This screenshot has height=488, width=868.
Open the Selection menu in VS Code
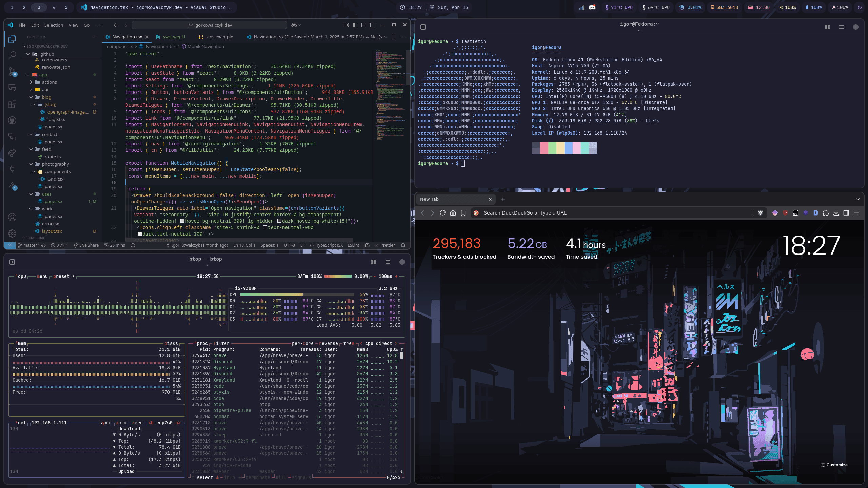tap(54, 25)
